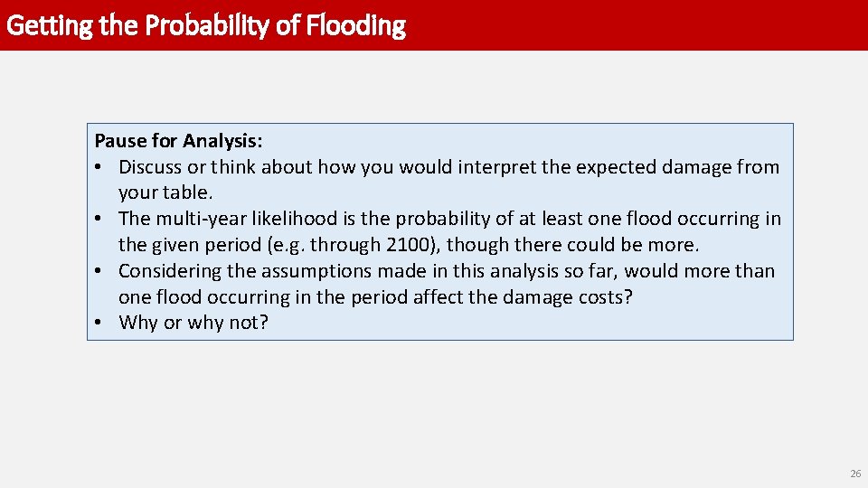Click the text 'your table.'

click(x=165, y=193)
